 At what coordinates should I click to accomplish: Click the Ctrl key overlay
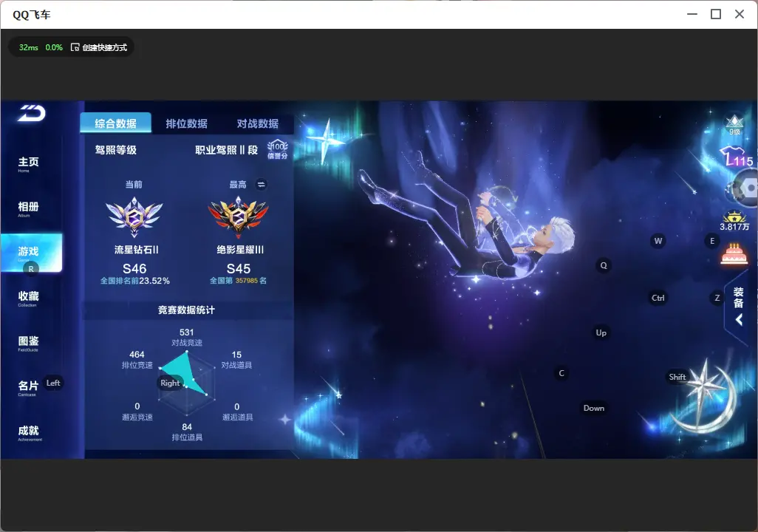pyautogui.click(x=658, y=298)
